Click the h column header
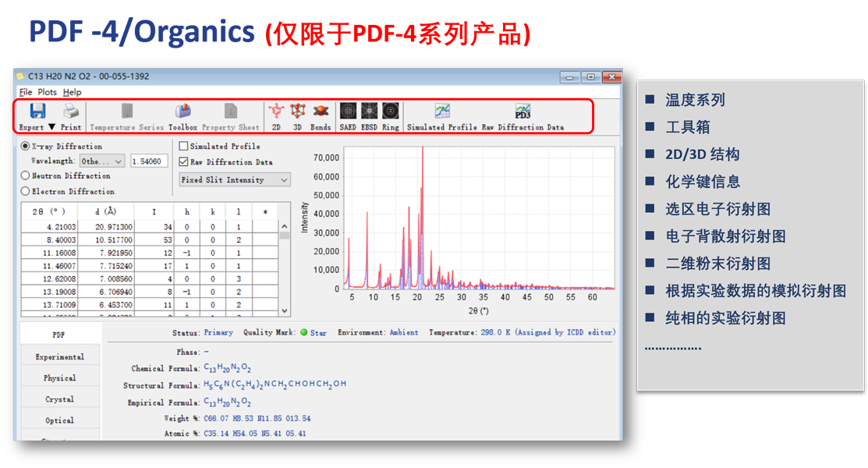 187,211
